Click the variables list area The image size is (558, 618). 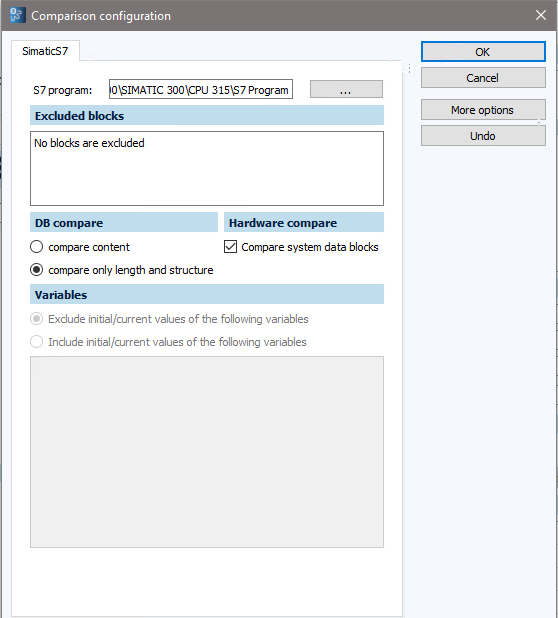[207, 452]
